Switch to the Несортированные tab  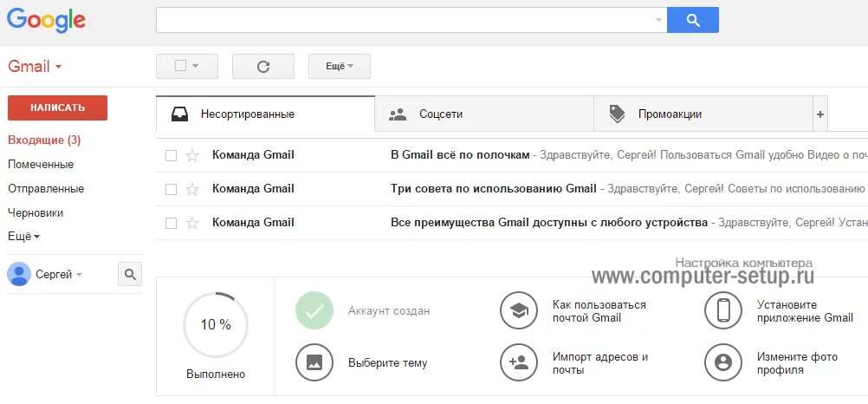pyautogui.click(x=265, y=114)
